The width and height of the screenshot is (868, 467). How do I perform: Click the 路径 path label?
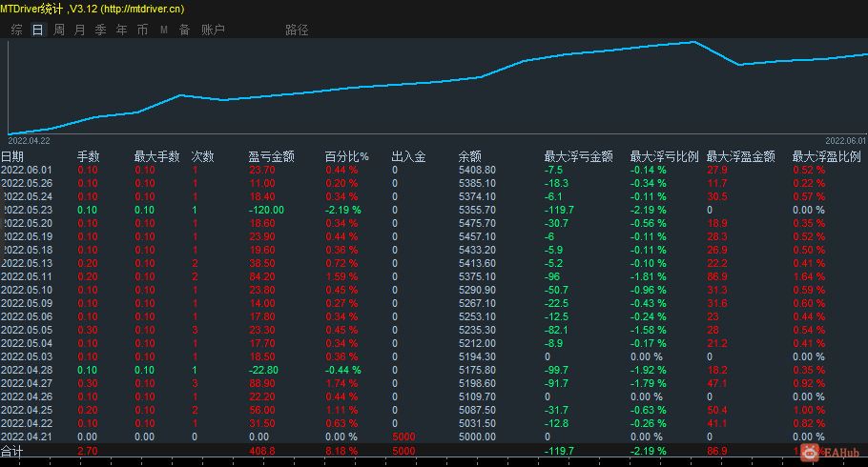point(297,30)
